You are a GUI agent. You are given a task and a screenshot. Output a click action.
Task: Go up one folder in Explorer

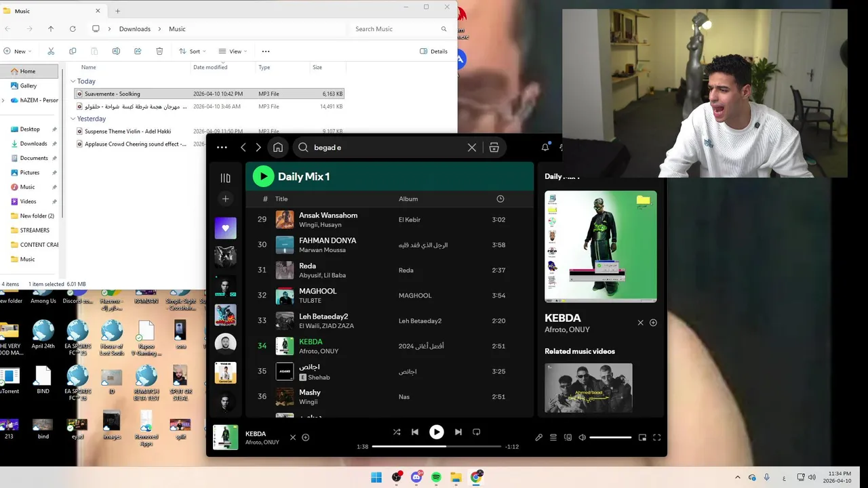point(51,28)
